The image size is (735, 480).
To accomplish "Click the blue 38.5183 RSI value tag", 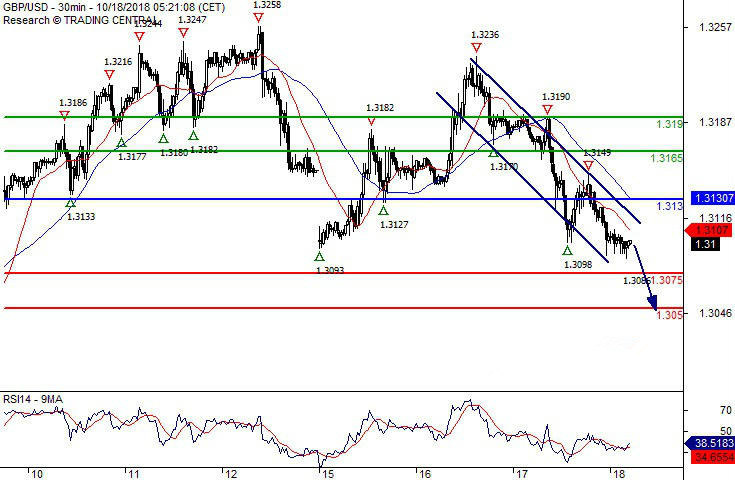I will click(710, 443).
